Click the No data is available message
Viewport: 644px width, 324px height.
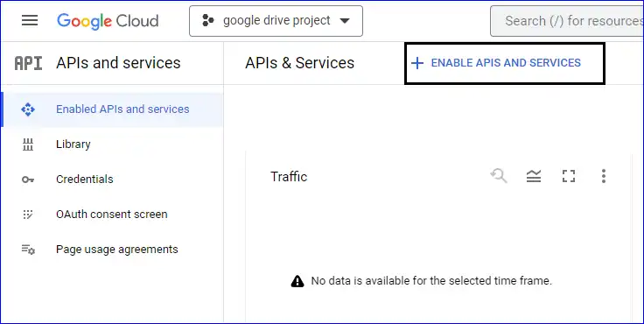(431, 281)
